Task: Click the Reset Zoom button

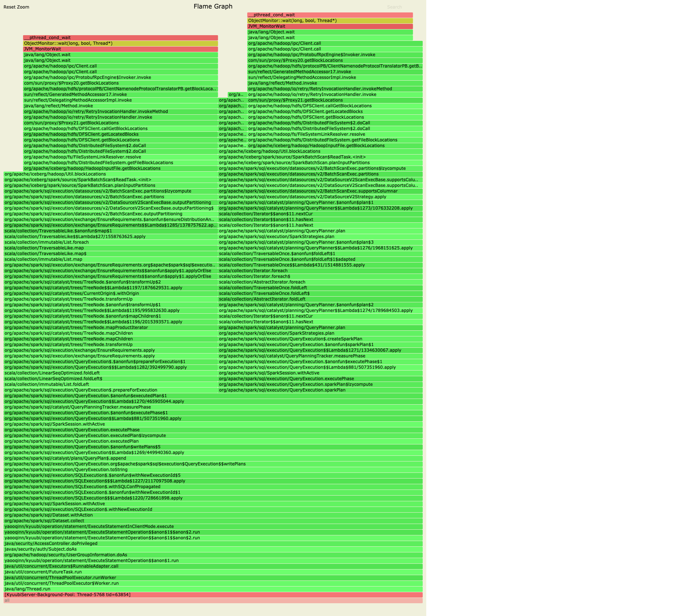Action: click(x=16, y=7)
